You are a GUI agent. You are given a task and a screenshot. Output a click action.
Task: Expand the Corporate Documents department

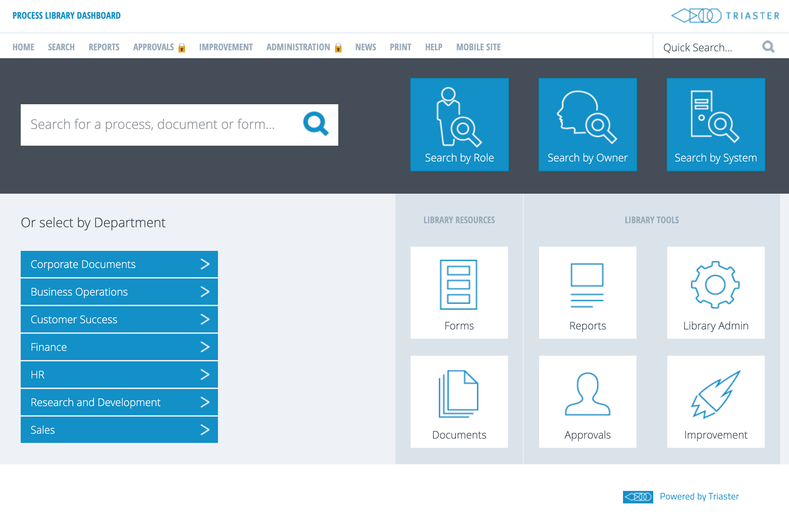119,264
